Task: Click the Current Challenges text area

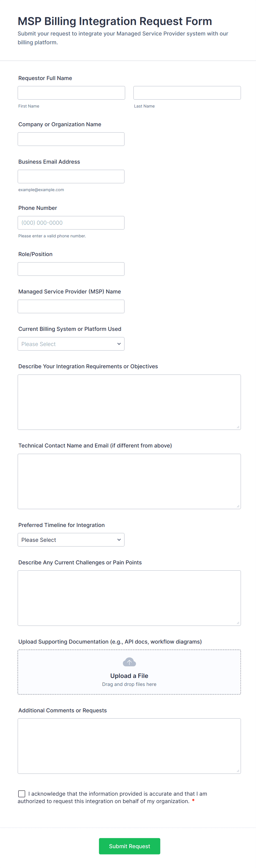Action: coord(129,598)
